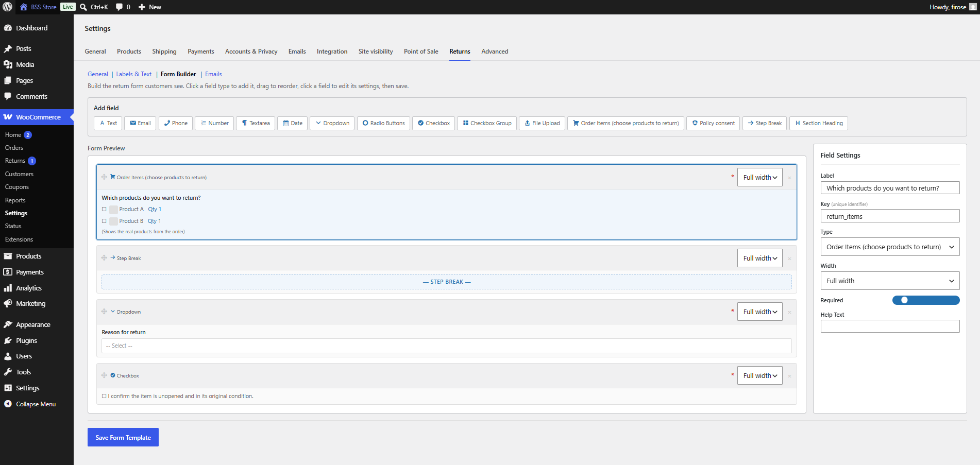Open the Type dropdown in Field Settings
This screenshot has height=465, width=980.
coord(890,247)
